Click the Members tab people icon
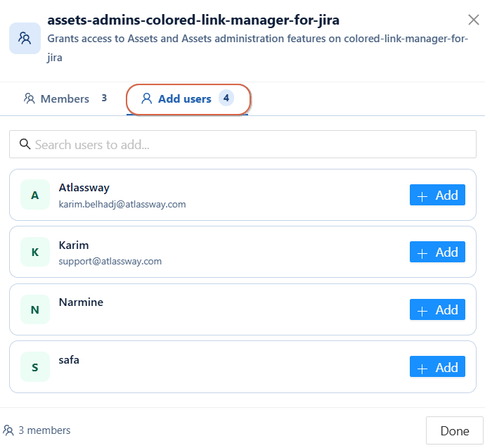 29,98
